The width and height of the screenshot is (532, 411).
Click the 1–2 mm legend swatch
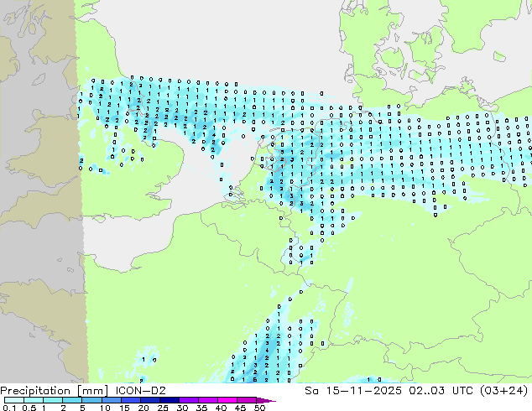pyautogui.click(x=53, y=400)
